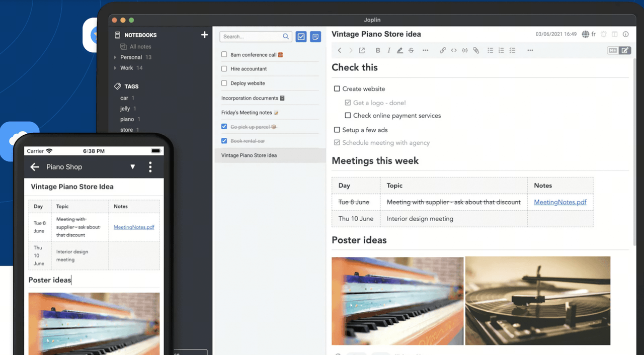Tap the phone's back arrow
The image size is (644, 355).
(35, 167)
